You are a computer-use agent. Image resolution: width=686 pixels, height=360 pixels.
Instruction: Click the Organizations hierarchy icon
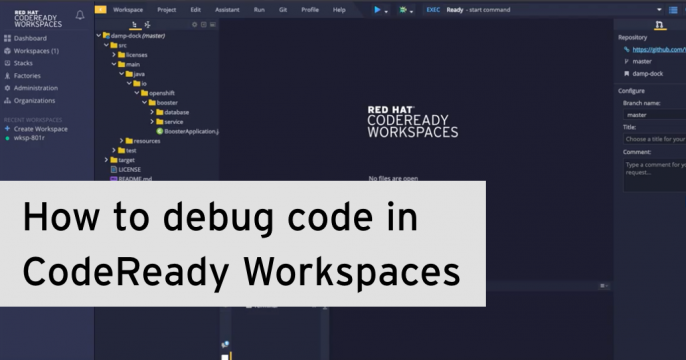(7, 101)
